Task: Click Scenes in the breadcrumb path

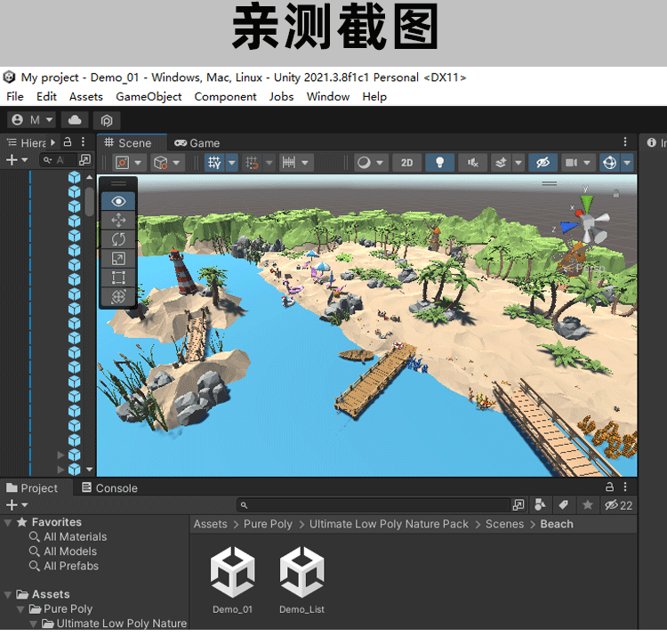Action: click(504, 524)
